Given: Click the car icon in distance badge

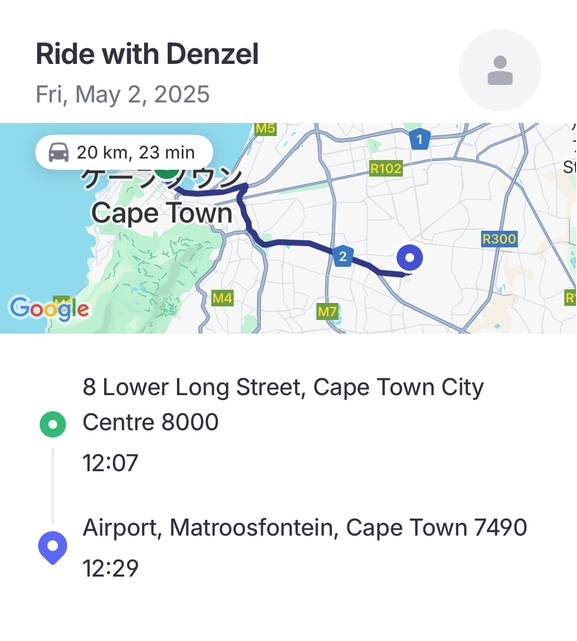Looking at the screenshot, I should pyautogui.click(x=58, y=152).
